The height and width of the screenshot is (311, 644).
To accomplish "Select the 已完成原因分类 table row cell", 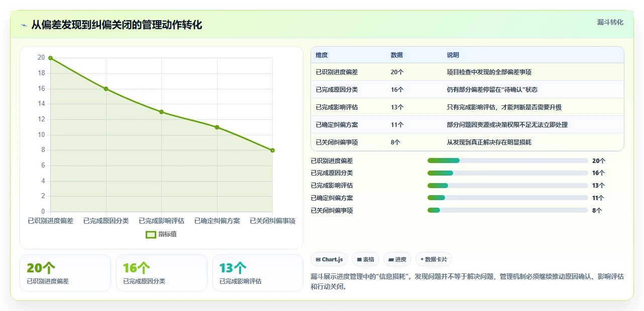I will (x=337, y=90).
